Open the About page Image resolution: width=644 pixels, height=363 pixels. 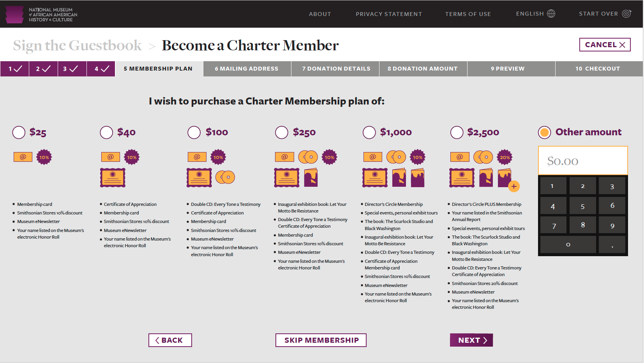[x=320, y=14]
